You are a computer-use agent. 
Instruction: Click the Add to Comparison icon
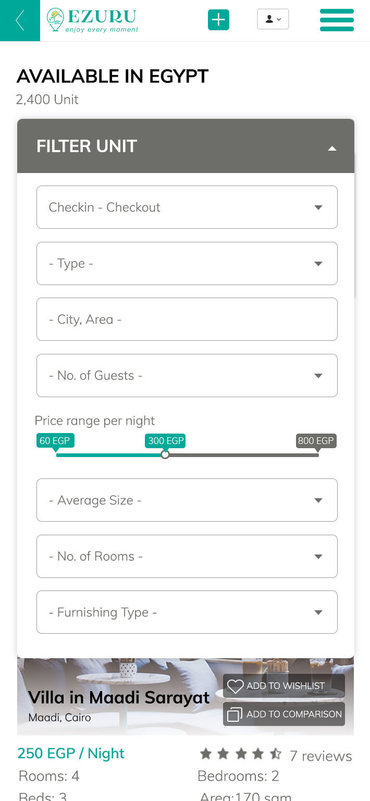pos(235,715)
